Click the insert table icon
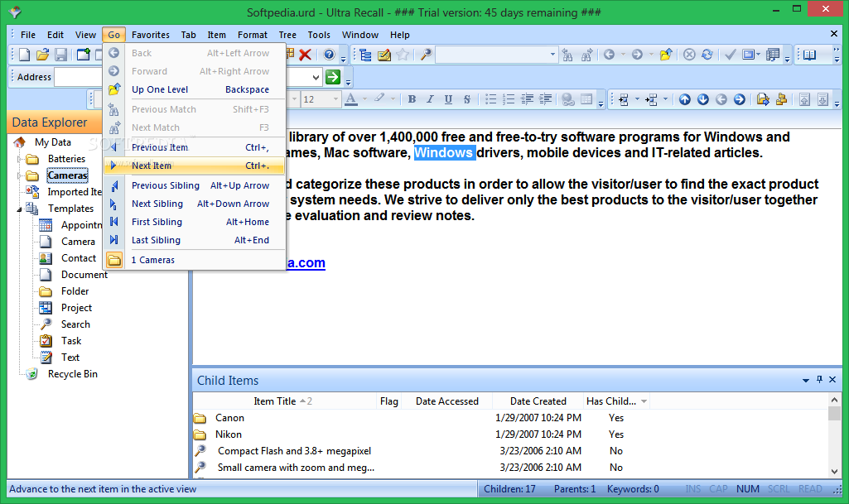 pyautogui.click(x=586, y=99)
